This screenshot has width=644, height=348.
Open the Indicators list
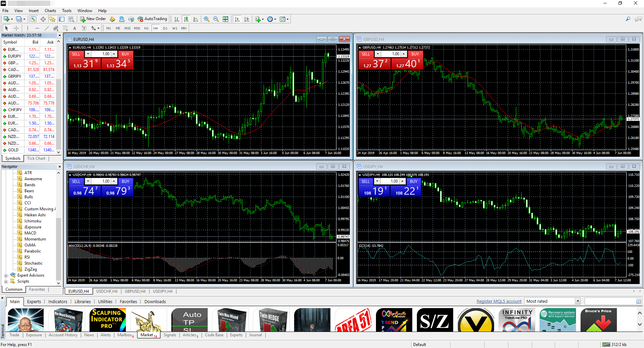(57, 301)
